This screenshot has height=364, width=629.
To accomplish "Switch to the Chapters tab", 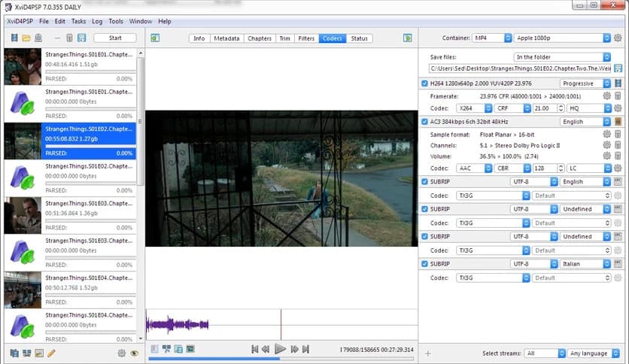I will pyautogui.click(x=260, y=38).
